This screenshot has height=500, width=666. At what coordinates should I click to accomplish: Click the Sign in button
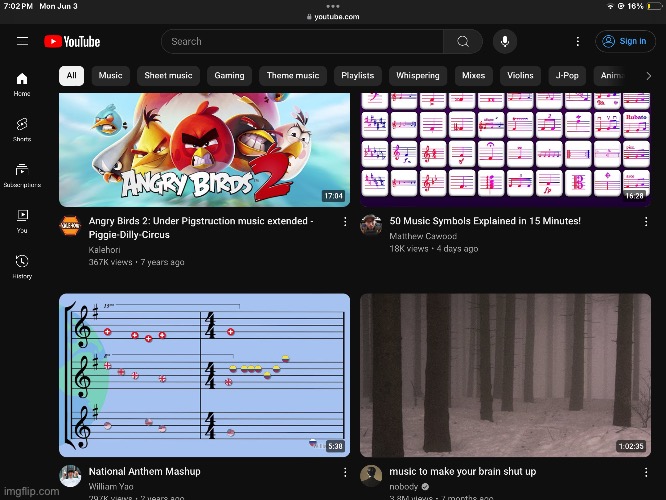[x=625, y=42]
